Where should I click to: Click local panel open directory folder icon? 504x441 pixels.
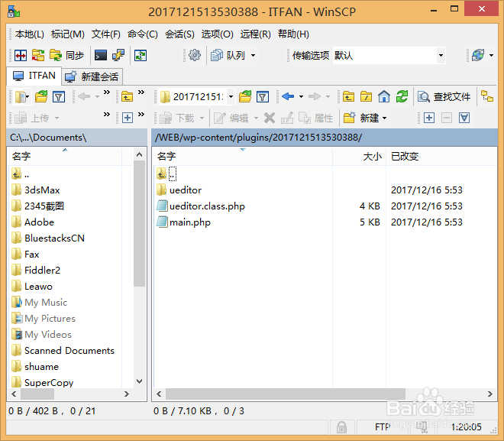pyautogui.click(x=41, y=97)
